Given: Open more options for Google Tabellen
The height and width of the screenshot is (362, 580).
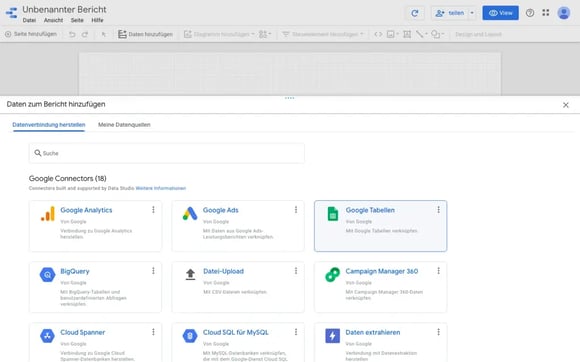Looking at the screenshot, I should (438, 210).
